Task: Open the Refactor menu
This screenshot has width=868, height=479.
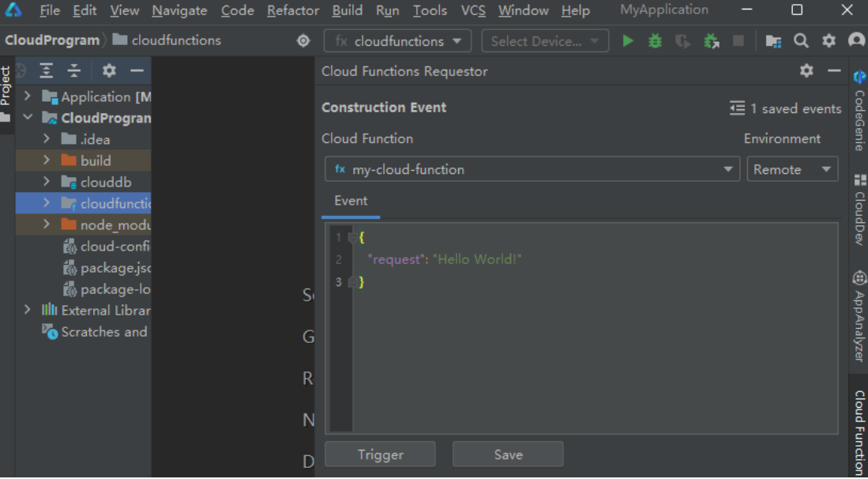Action: point(293,10)
